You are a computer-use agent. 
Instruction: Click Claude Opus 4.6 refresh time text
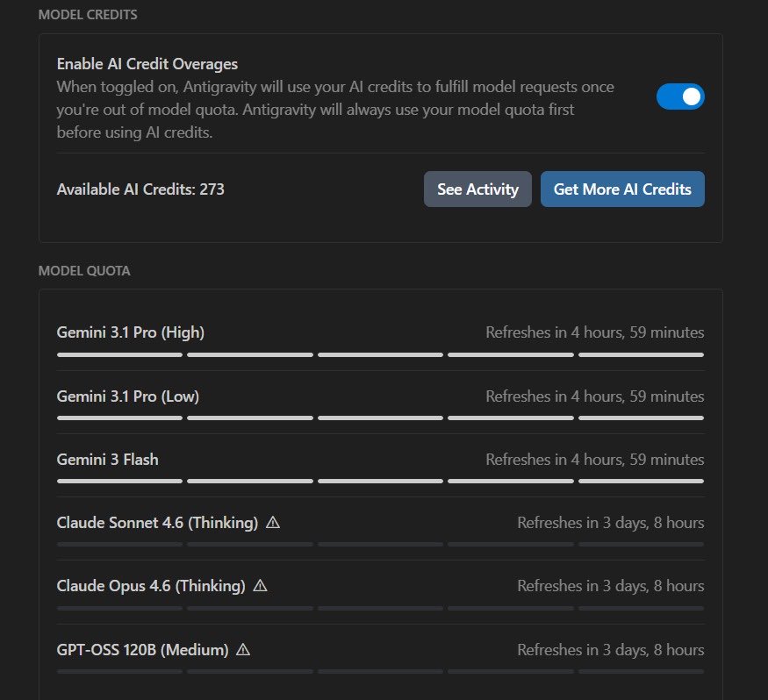pos(611,586)
